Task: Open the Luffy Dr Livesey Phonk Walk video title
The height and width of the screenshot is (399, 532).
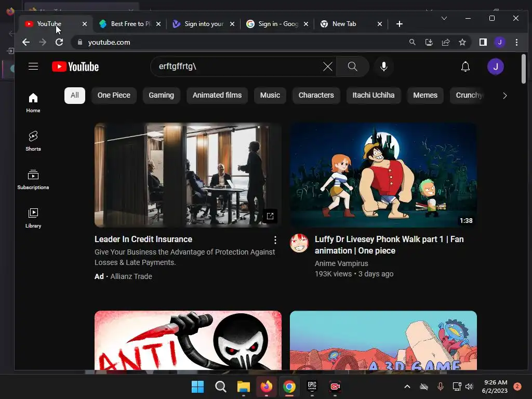Action: [389, 245]
